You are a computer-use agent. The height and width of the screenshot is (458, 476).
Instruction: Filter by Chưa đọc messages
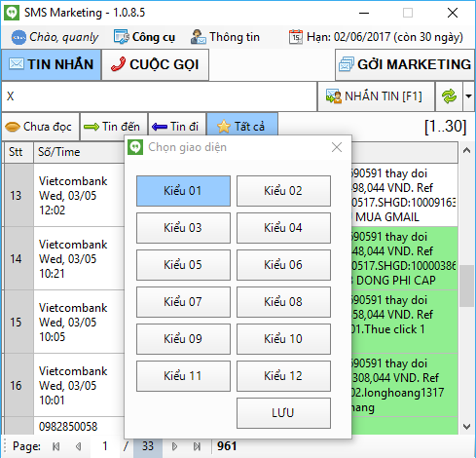pyautogui.click(x=40, y=127)
